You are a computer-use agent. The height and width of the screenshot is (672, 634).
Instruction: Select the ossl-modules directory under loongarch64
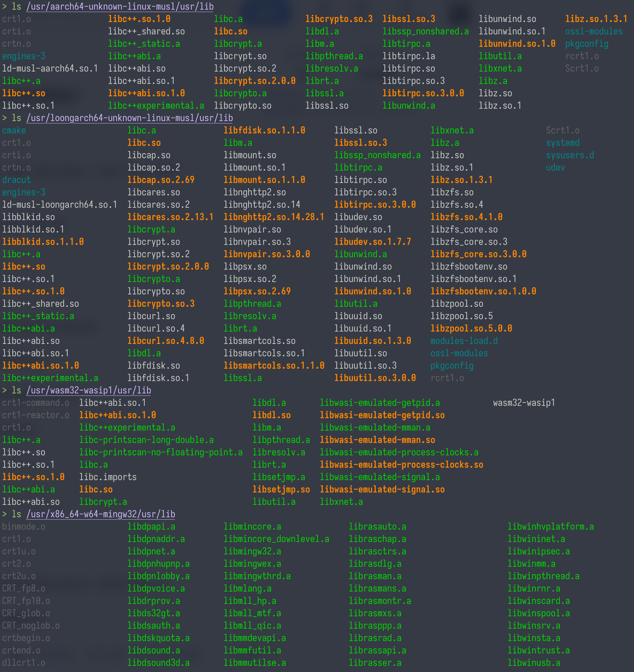pyautogui.click(x=459, y=353)
